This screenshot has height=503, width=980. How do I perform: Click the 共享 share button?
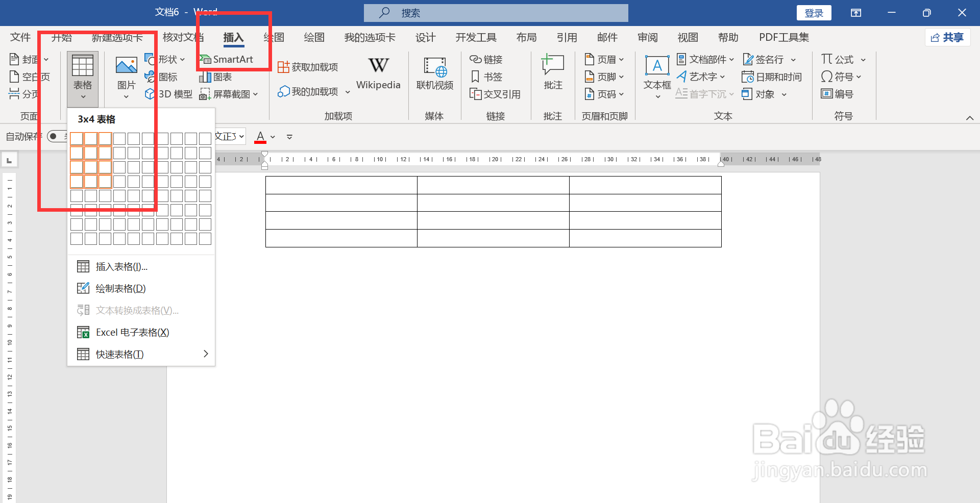click(x=947, y=37)
